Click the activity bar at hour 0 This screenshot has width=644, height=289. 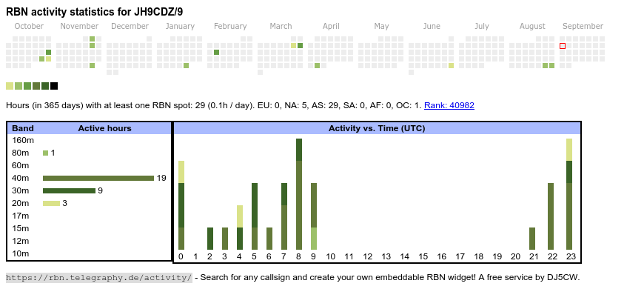coord(181,205)
